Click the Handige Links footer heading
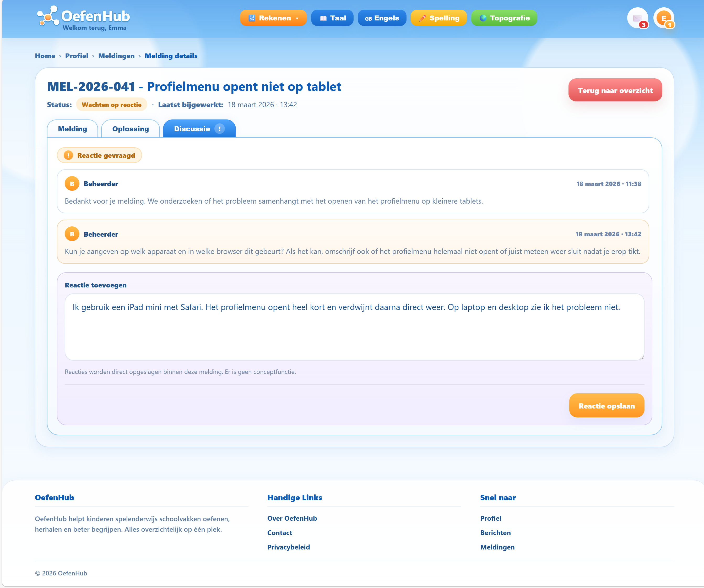This screenshot has width=704, height=588. [295, 498]
